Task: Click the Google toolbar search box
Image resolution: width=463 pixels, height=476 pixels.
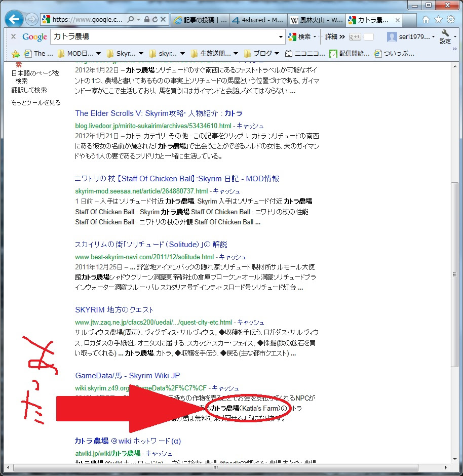Action: coord(164,37)
